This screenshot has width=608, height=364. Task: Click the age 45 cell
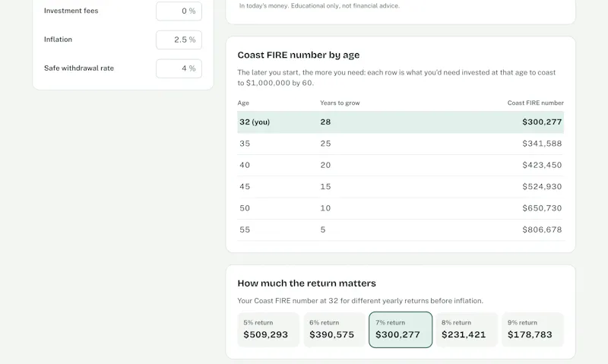click(x=245, y=186)
